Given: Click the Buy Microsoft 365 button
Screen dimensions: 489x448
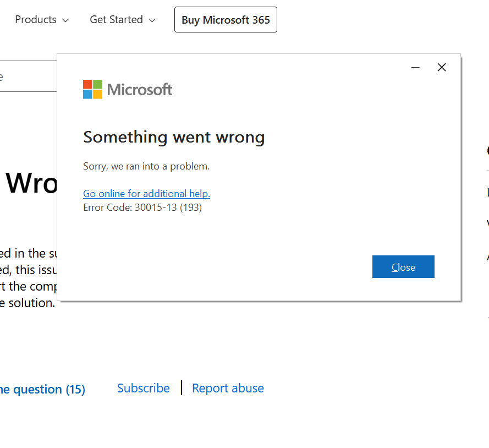Looking at the screenshot, I should point(226,20).
